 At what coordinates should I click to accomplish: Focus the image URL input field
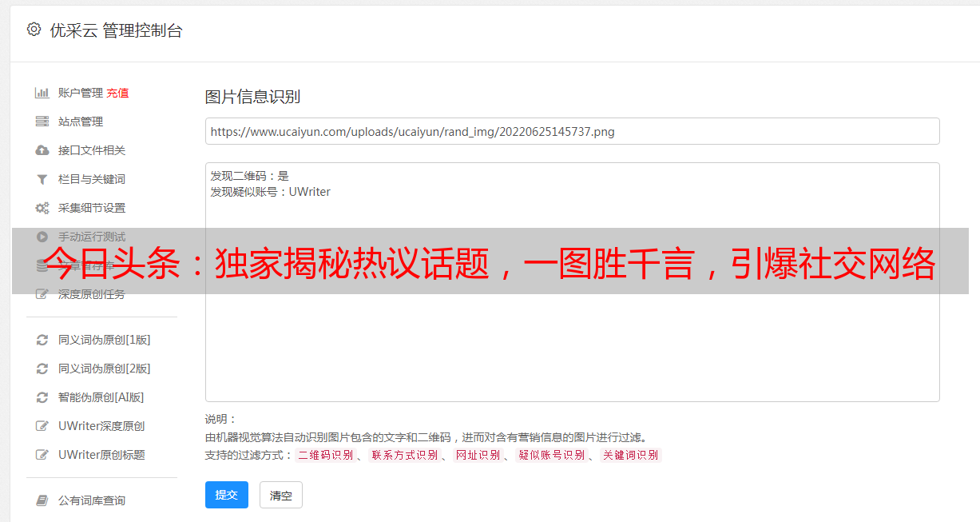point(572,131)
